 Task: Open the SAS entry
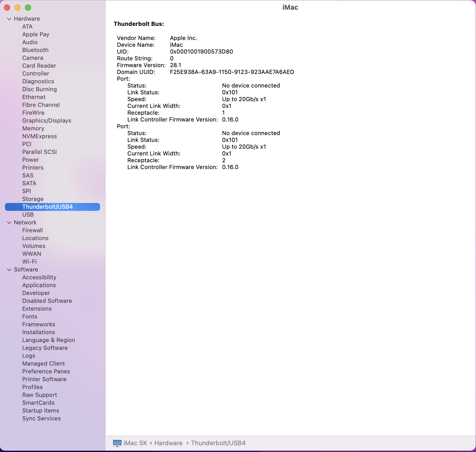coord(28,176)
